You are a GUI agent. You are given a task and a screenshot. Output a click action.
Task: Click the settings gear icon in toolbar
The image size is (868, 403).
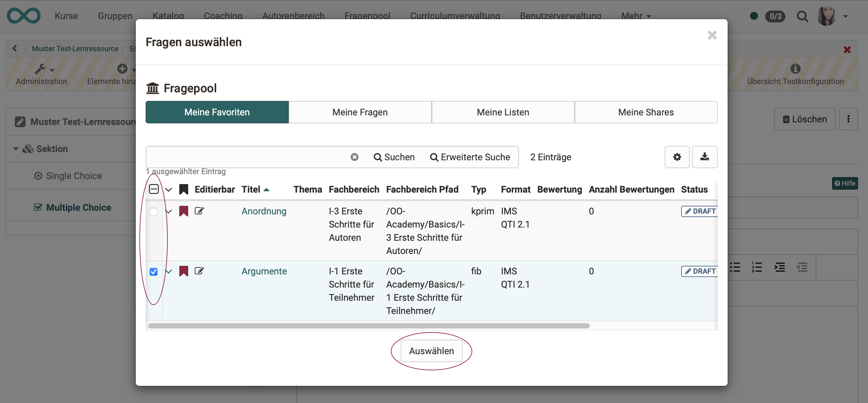coord(677,157)
